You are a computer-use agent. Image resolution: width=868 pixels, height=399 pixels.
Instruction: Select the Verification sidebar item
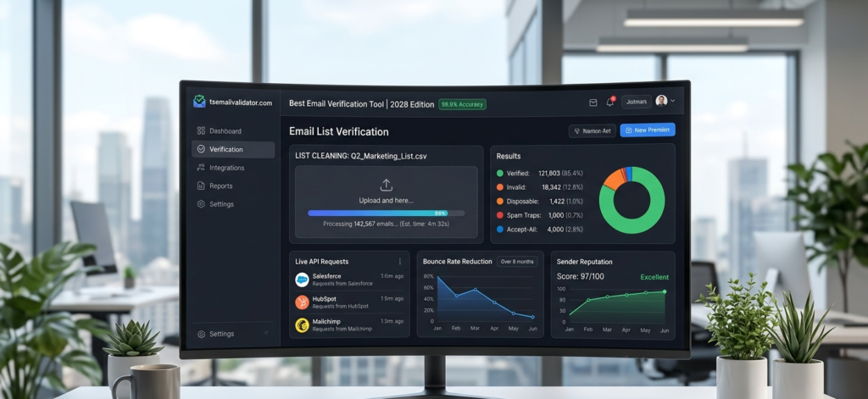225,150
